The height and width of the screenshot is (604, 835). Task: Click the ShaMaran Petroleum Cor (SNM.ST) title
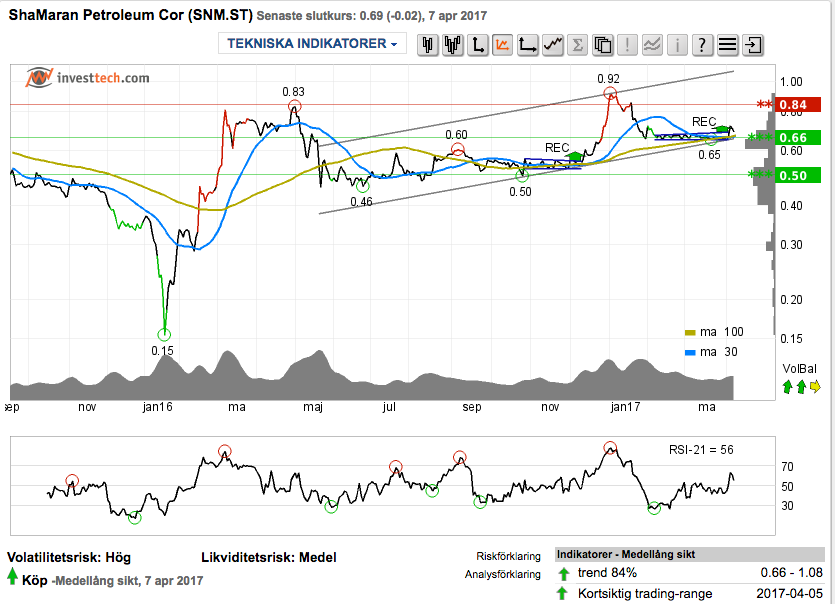(130, 15)
